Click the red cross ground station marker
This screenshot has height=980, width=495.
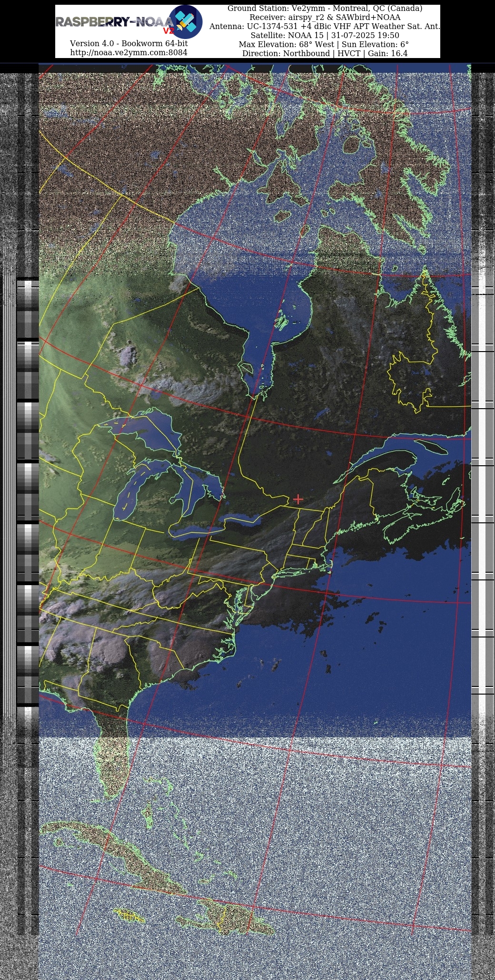298,499
